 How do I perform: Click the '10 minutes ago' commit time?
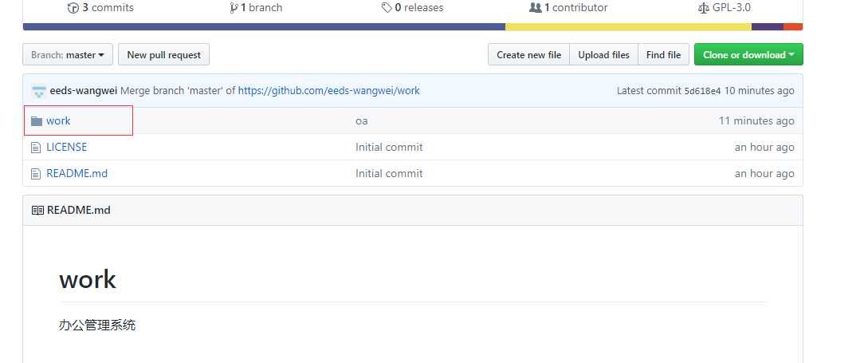[x=759, y=91]
